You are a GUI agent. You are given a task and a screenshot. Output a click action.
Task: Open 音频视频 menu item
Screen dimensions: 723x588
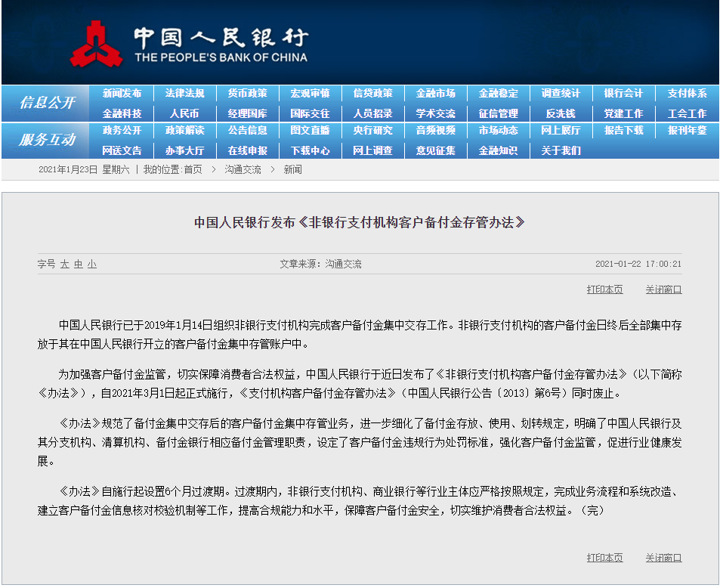click(436, 131)
